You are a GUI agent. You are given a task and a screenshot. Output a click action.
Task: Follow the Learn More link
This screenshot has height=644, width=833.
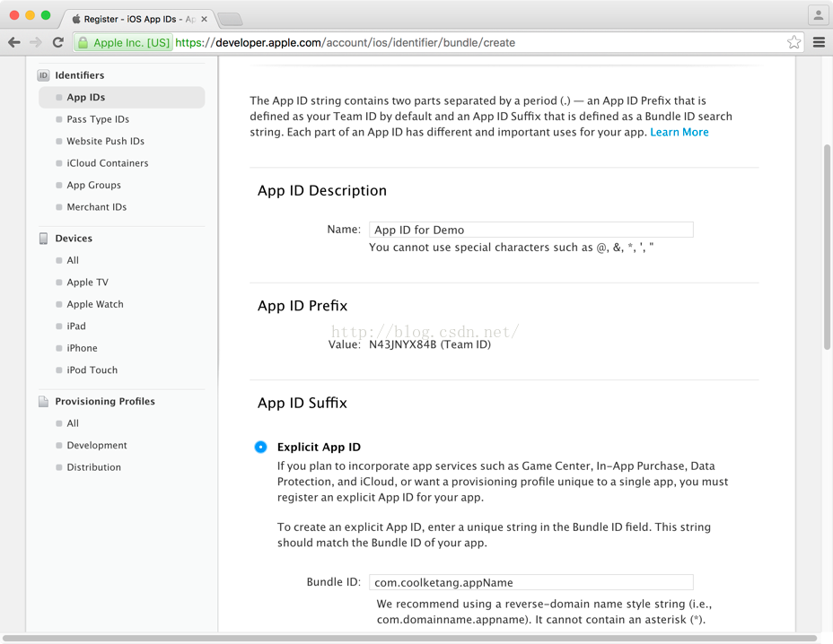(x=680, y=132)
